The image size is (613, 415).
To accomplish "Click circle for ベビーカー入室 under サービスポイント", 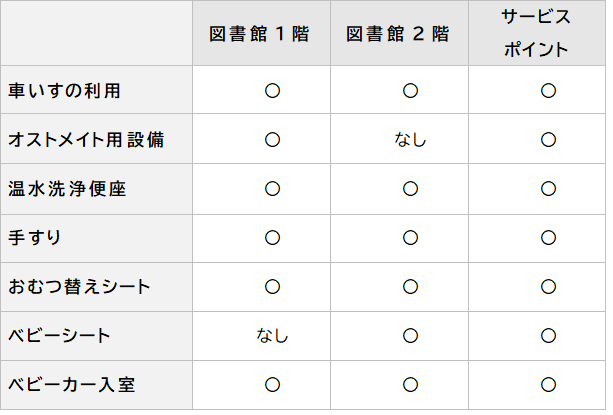I will 548,384.
